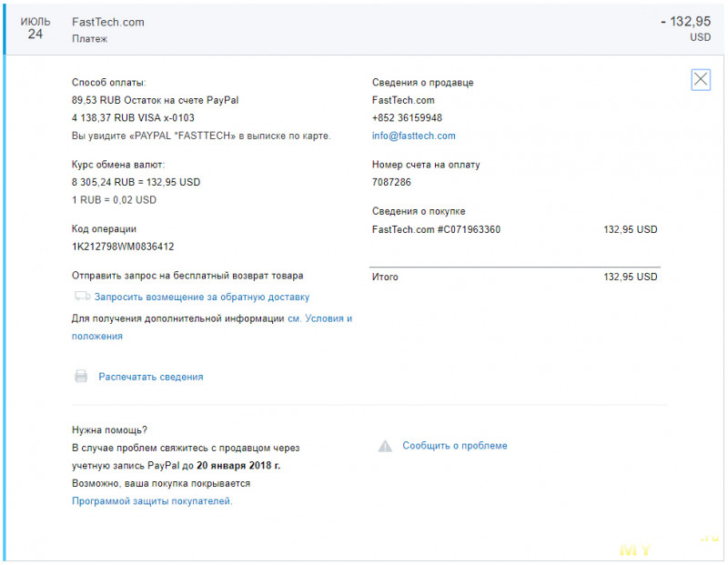
Task: Click exchange line '8 305,24 RUB = 132,95 USD'
Action: pos(136,182)
